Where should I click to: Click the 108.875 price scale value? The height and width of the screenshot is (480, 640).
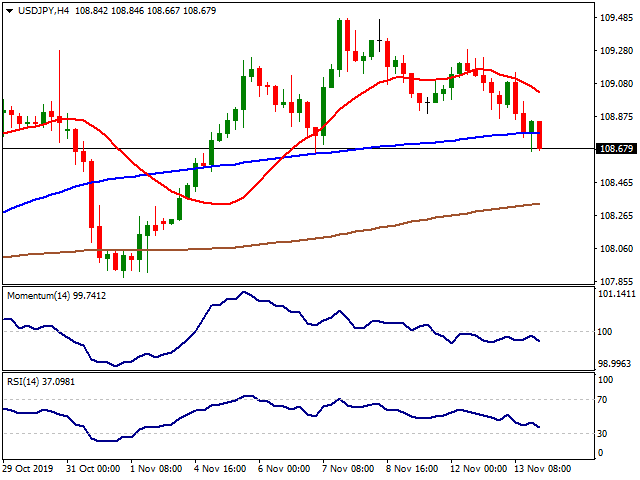(x=616, y=117)
